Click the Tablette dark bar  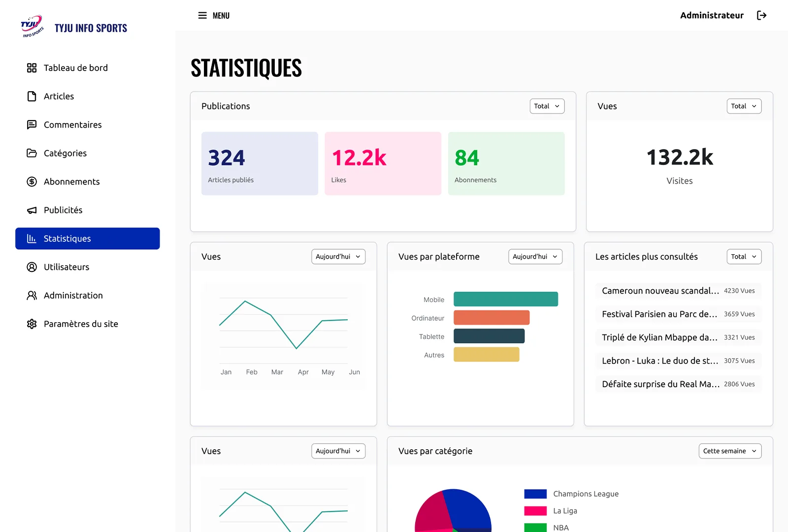(x=489, y=336)
